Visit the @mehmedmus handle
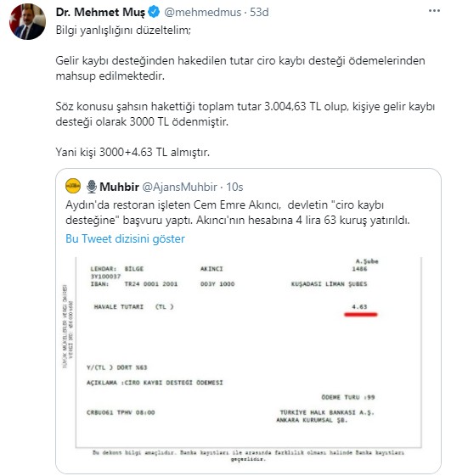The image size is (451, 476). [x=203, y=13]
